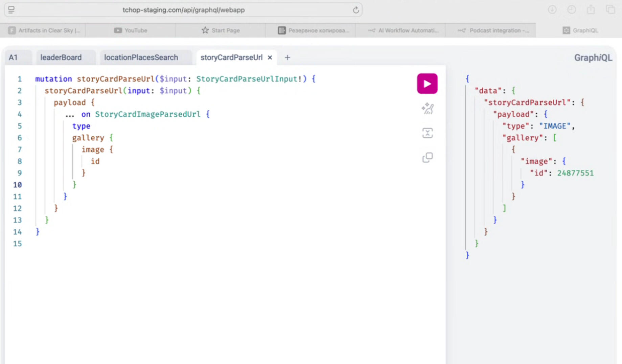Show the browser tab overview
Image resolution: width=622 pixels, height=364 pixels.
tap(610, 10)
